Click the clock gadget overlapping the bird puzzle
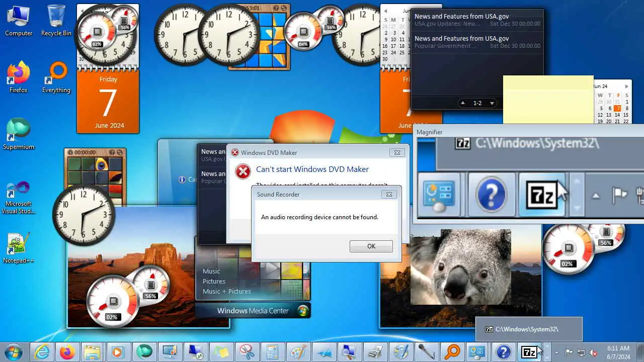The width and height of the screenshot is (644, 362). tap(84, 214)
